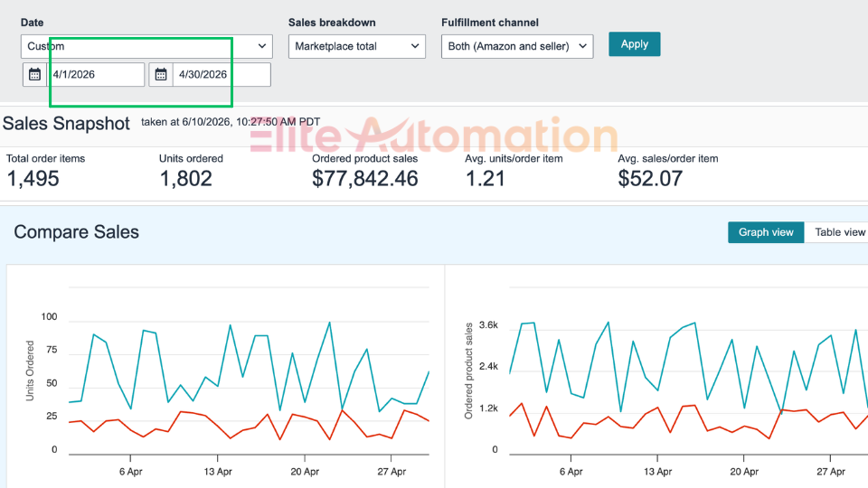Switch to Table view tab
This screenshot has width=868, height=488.
[839, 232]
